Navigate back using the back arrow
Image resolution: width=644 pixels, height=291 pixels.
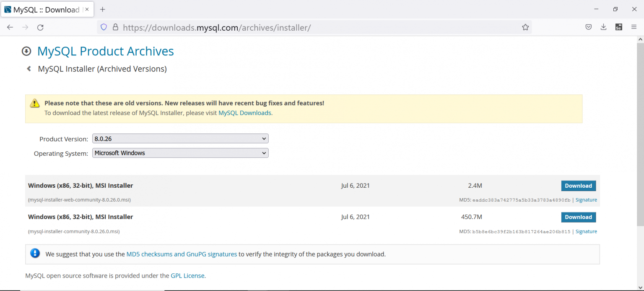10,27
